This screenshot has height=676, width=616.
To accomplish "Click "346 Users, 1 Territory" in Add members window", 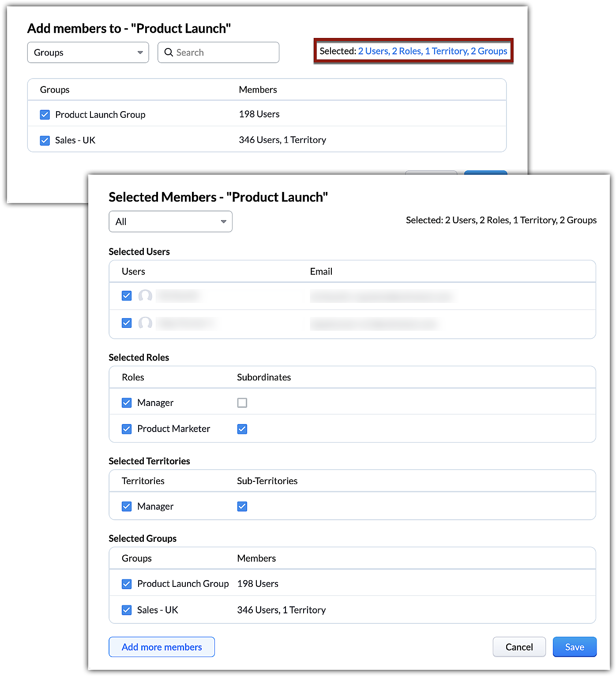I will tap(282, 140).
